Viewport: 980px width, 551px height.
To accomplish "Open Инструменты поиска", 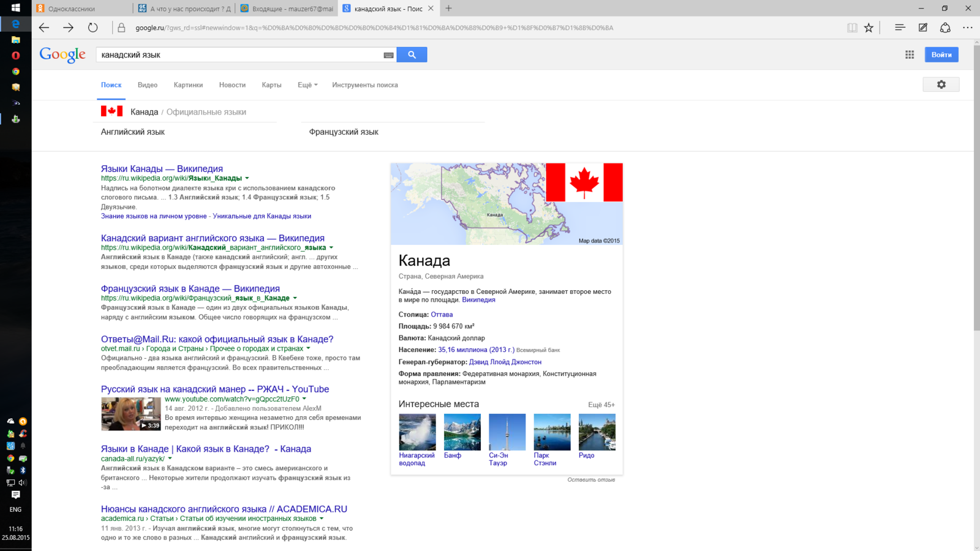I will (365, 85).
